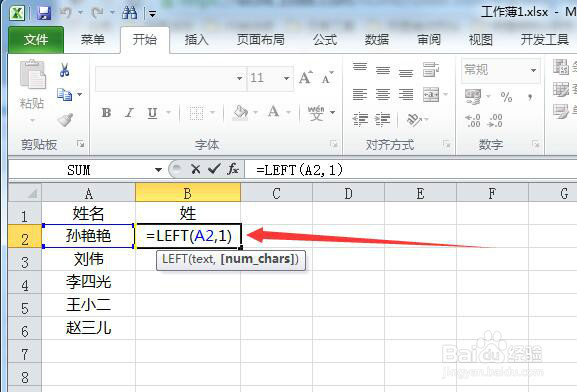
Task: Expand the underline style arrow
Action: pyautogui.click(x=169, y=112)
